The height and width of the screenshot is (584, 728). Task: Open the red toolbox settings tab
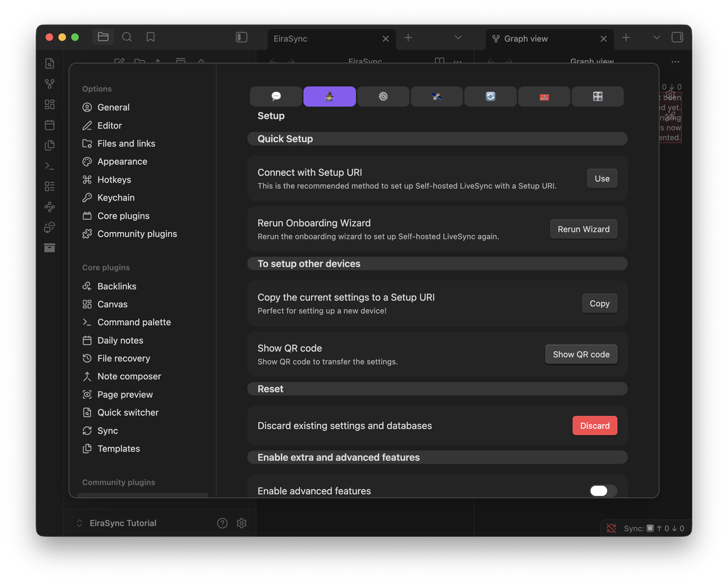click(544, 96)
